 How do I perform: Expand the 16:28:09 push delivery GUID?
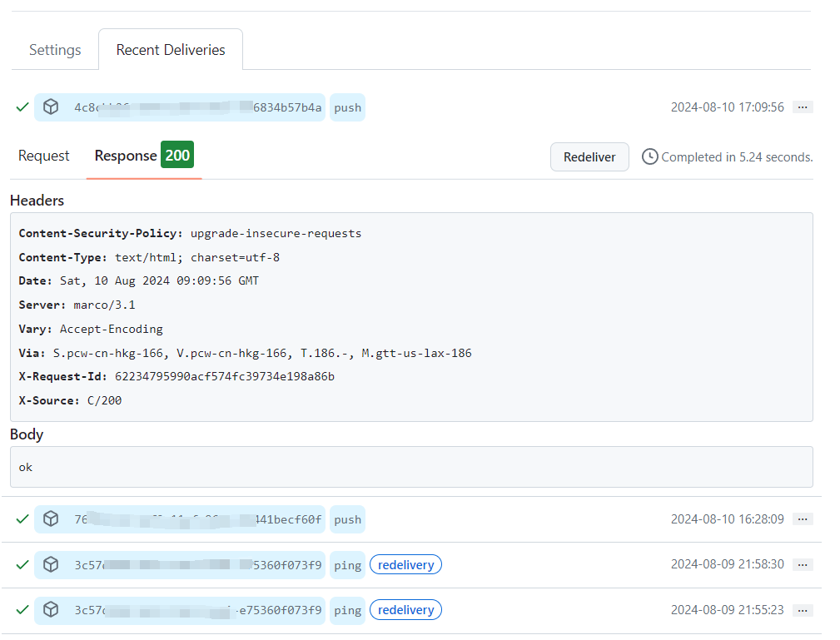click(x=197, y=519)
